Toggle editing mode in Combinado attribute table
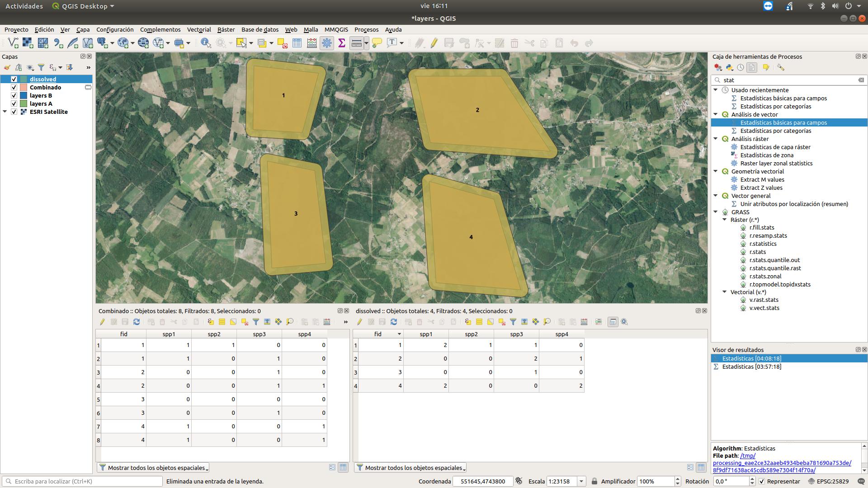The image size is (868, 488). tap(103, 322)
